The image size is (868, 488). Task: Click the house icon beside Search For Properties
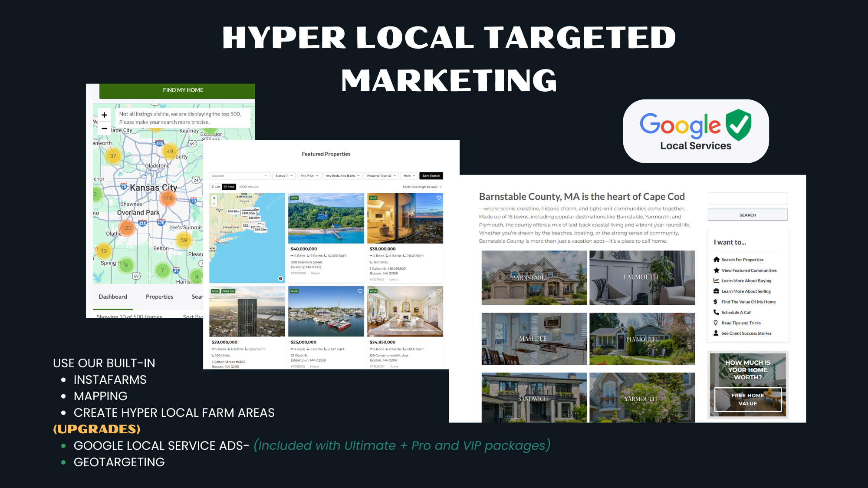[x=716, y=260]
